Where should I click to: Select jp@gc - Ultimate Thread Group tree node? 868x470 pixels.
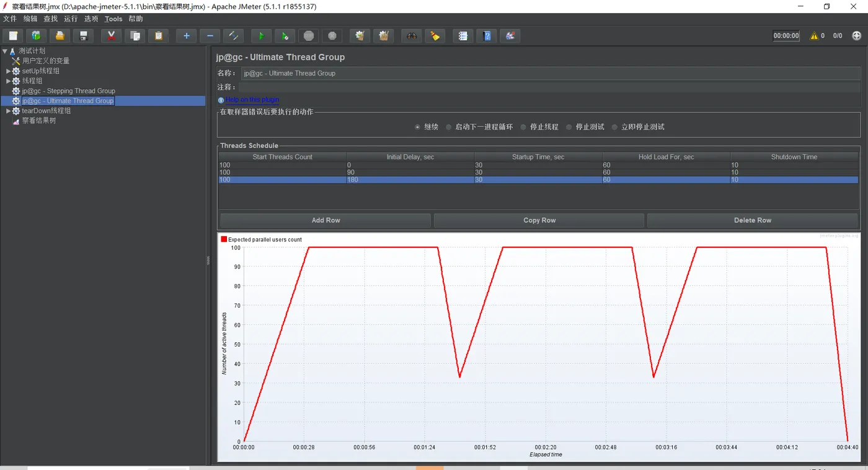click(68, 101)
